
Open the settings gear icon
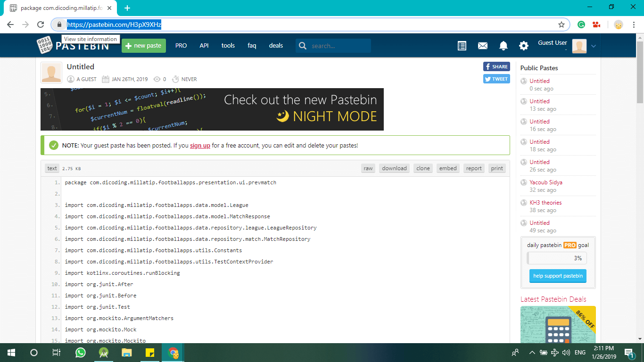coord(524,46)
